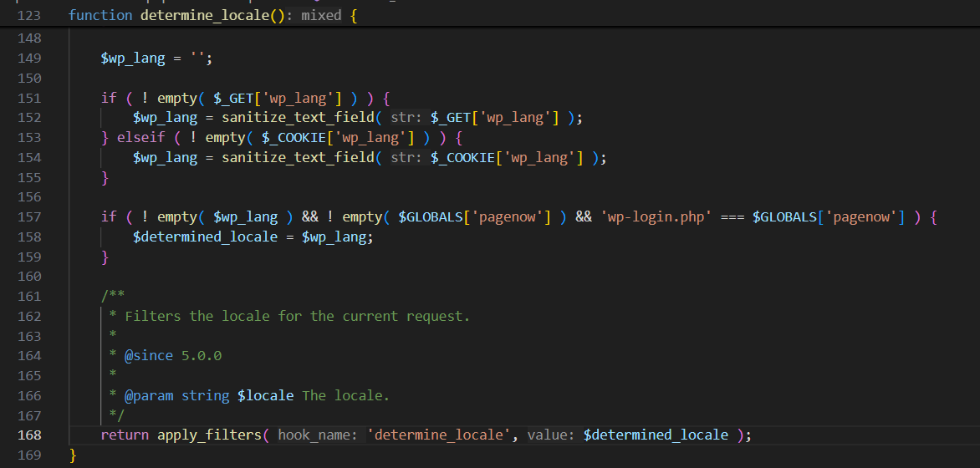Image resolution: width=980 pixels, height=468 pixels.
Task: Click the $locale parameter in the docblock
Action: [x=265, y=395]
